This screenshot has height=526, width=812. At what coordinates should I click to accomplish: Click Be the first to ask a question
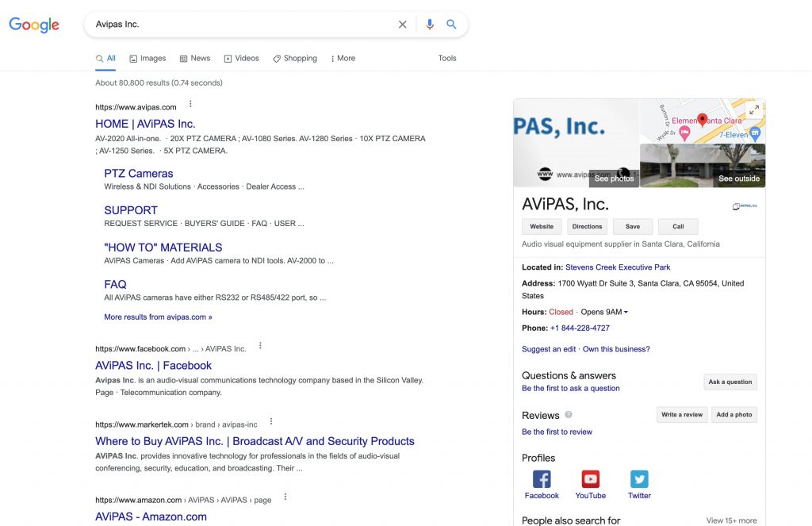(x=571, y=388)
